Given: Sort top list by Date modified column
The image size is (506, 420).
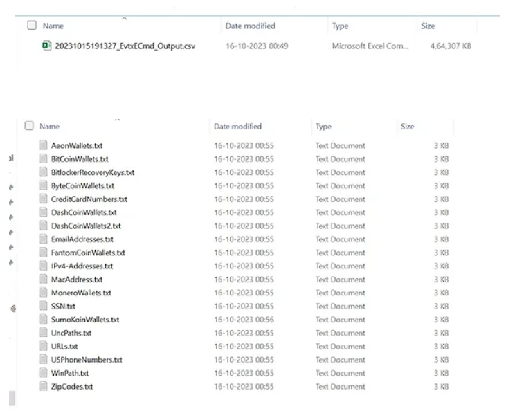Looking at the screenshot, I should point(250,26).
